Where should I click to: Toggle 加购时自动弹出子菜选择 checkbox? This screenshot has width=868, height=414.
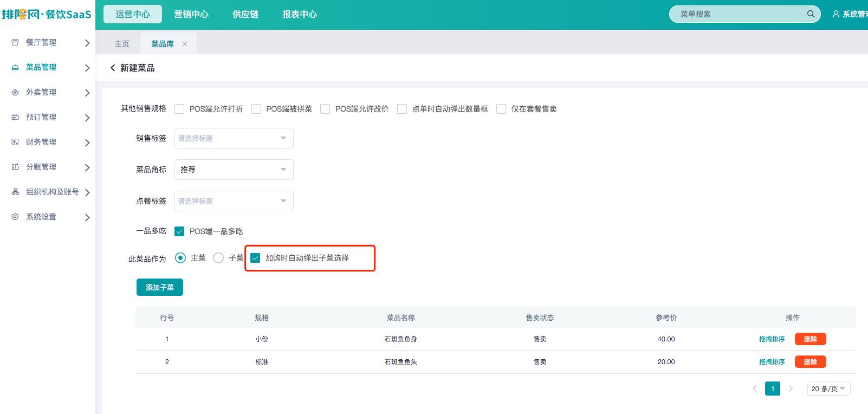(x=255, y=258)
